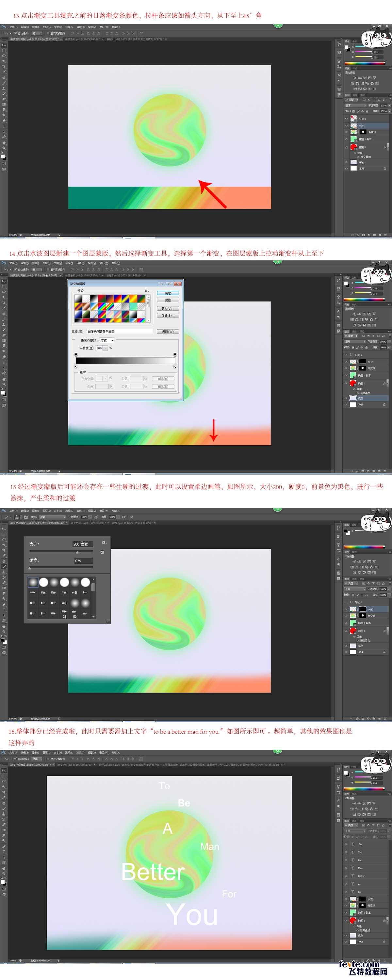This screenshot has height=980, width=392.
Task: Click the lock icon on 背景 layer in step 16
Action: click(384, 941)
